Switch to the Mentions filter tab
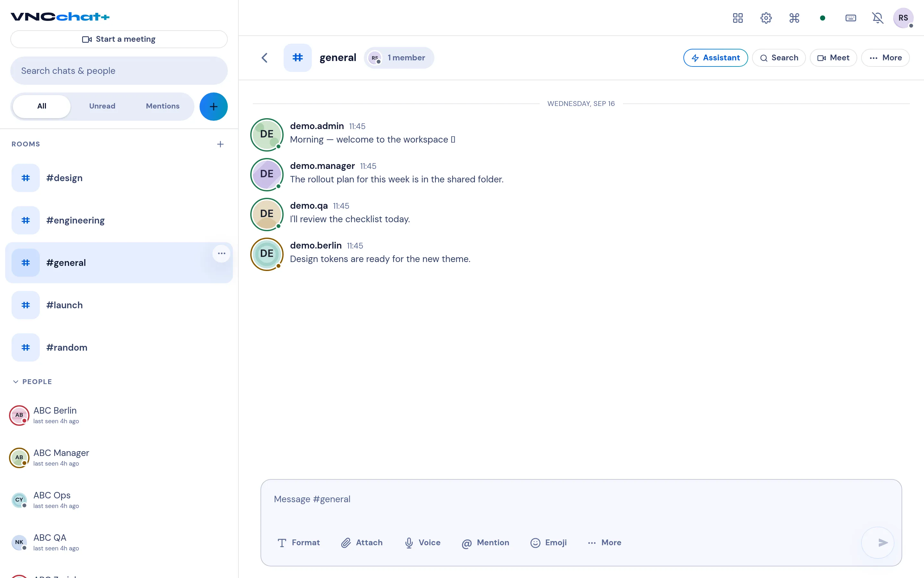The width and height of the screenshot is (924, 578). [163, 106]
